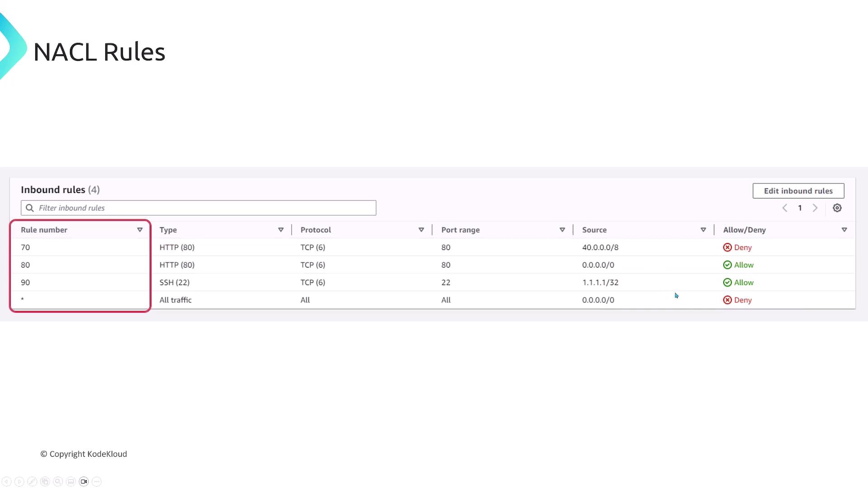Click the next slide arrow icon
This screenshot has height=488, width=868.
tap(19, 482)
